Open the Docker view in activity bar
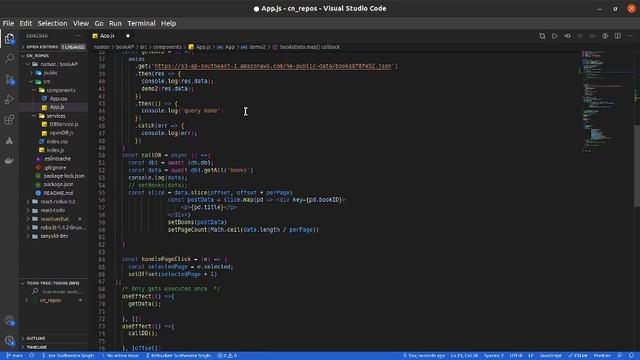 click(x=9, y=160)
